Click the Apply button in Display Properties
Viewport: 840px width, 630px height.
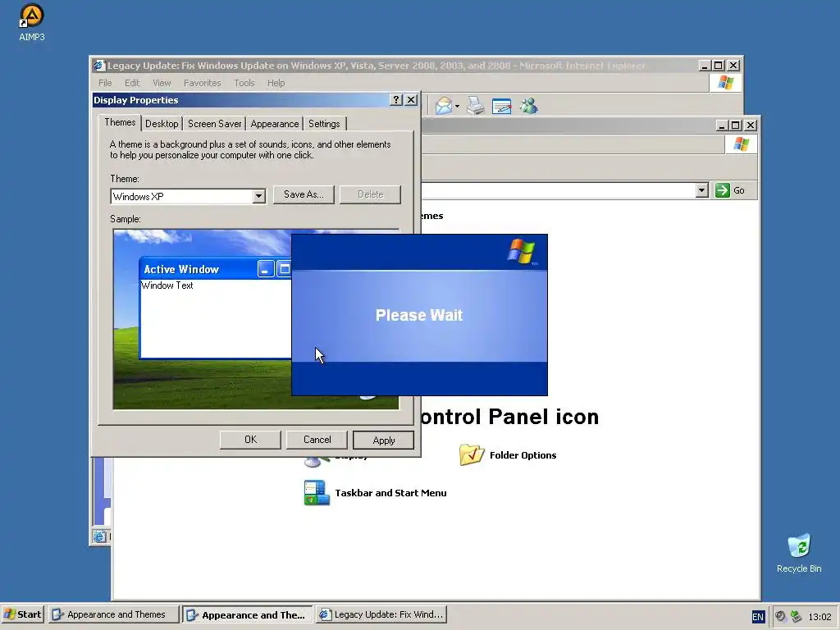384,441
